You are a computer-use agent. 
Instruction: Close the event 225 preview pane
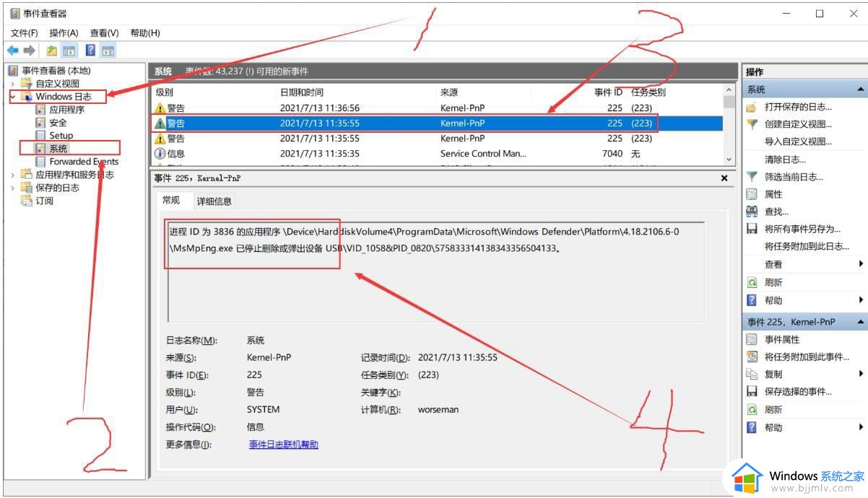[x=724, y=178]
